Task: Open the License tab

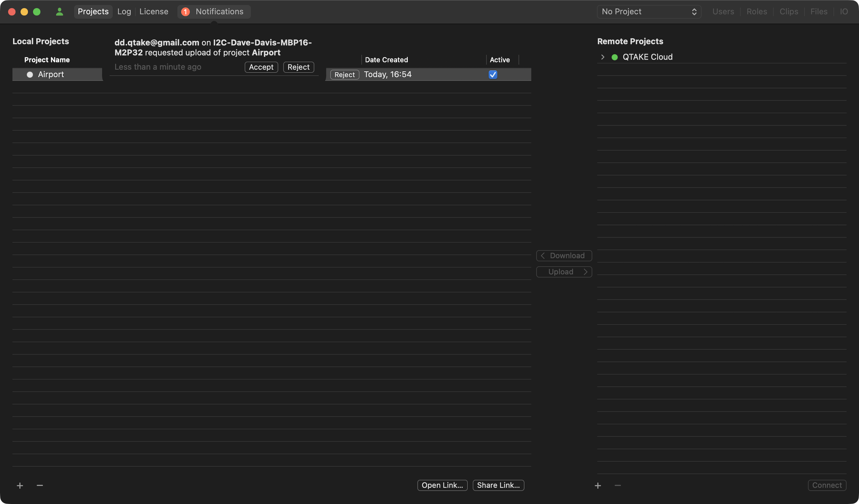Action: (x=154, y=12)
